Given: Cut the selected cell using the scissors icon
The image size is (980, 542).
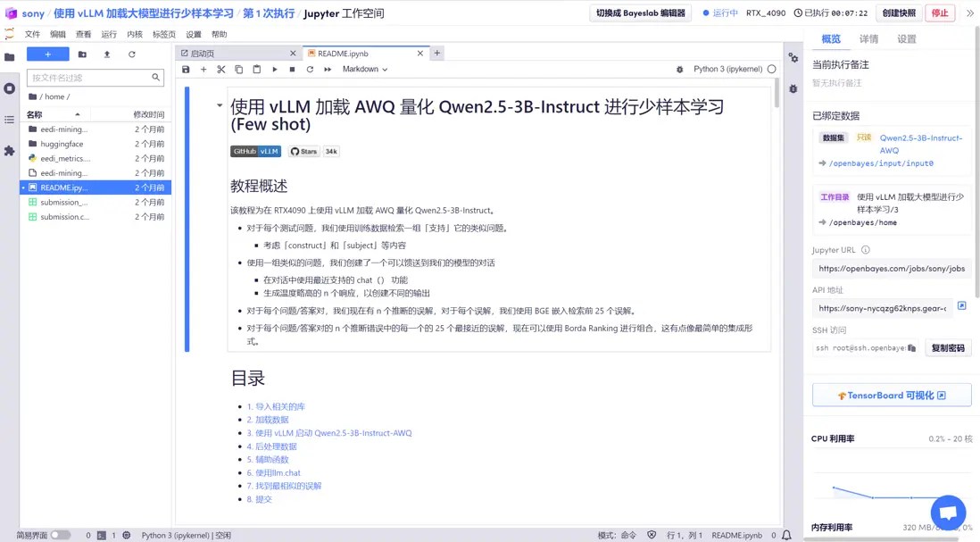Looking at the screenshot, I should (x=221, y=69).
